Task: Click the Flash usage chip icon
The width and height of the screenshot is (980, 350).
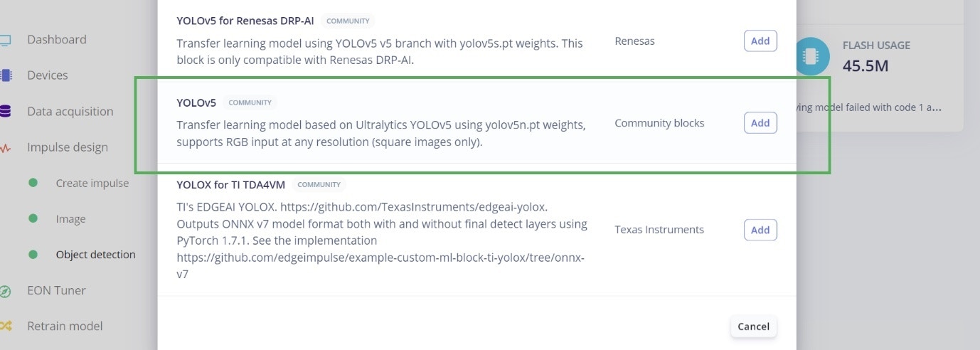Action: click(x=811, y=56)
